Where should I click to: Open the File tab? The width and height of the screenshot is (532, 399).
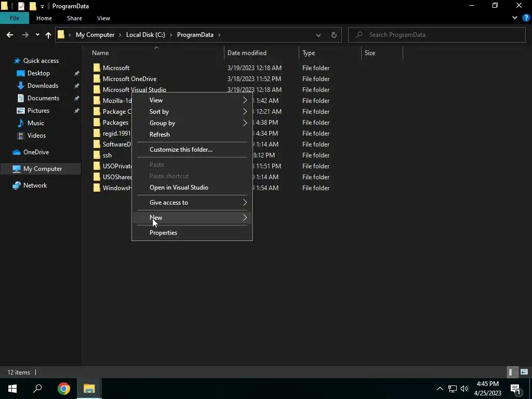tap(14, 18)
